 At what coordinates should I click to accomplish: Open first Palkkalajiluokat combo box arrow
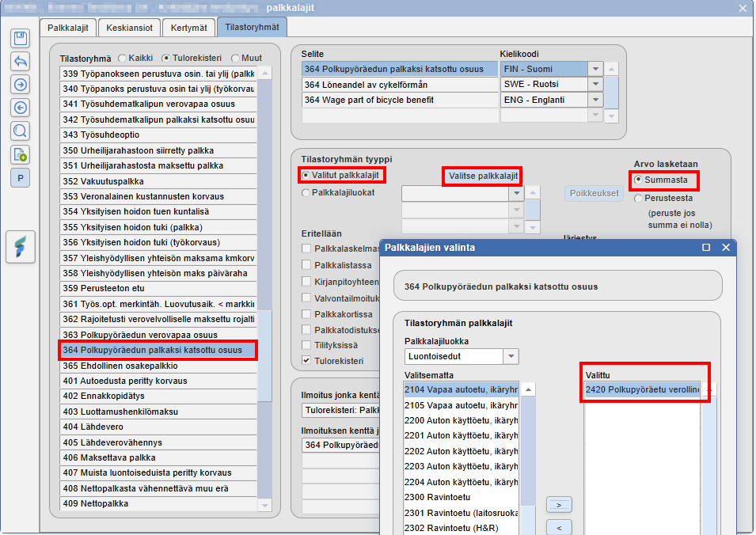click(x=516, y=193)
